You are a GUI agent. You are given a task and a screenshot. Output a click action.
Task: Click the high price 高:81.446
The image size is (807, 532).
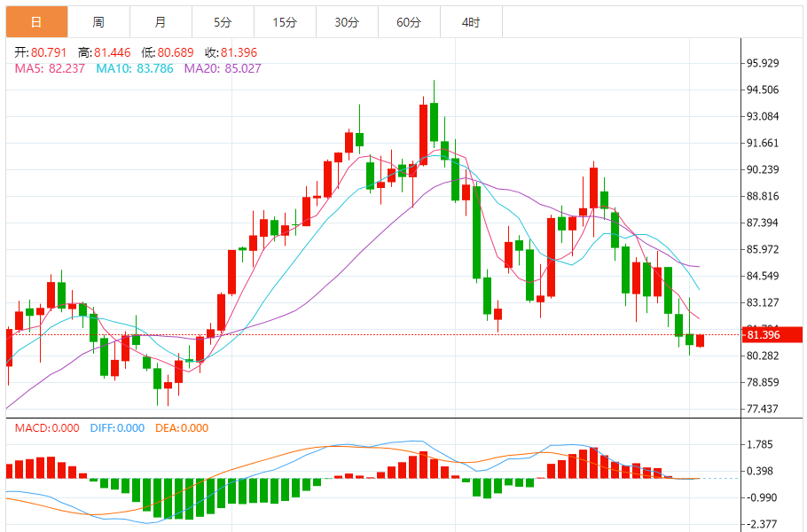click(x=105, y=52)
